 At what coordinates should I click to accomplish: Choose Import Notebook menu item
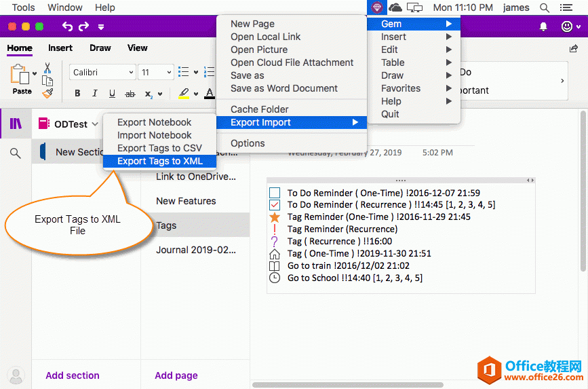(159, 135)
